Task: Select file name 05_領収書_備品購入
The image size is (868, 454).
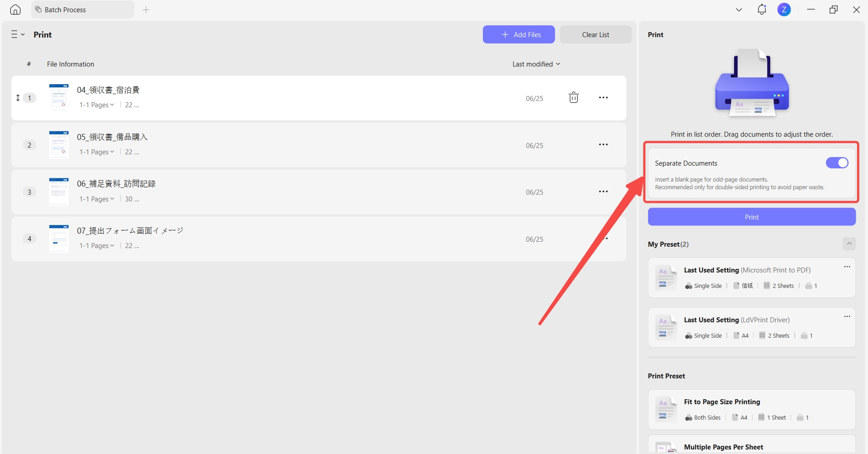Action: pos(112,137)
